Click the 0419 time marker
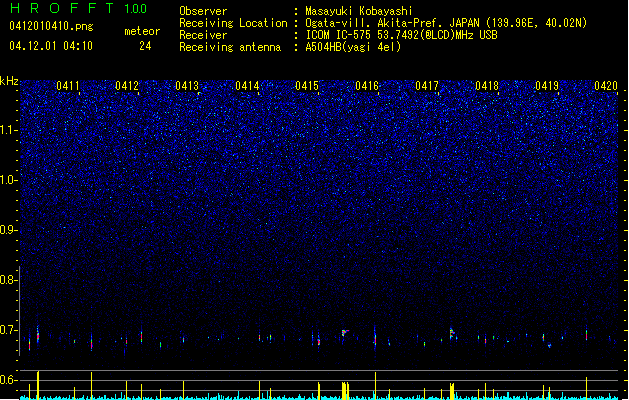629x400 pixels. 547,86
